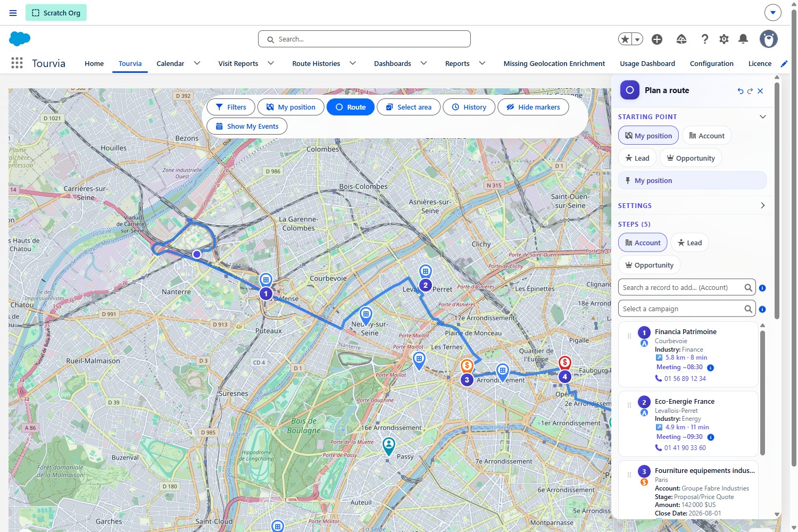Select Lead in the Steps section

coord(689,243)
